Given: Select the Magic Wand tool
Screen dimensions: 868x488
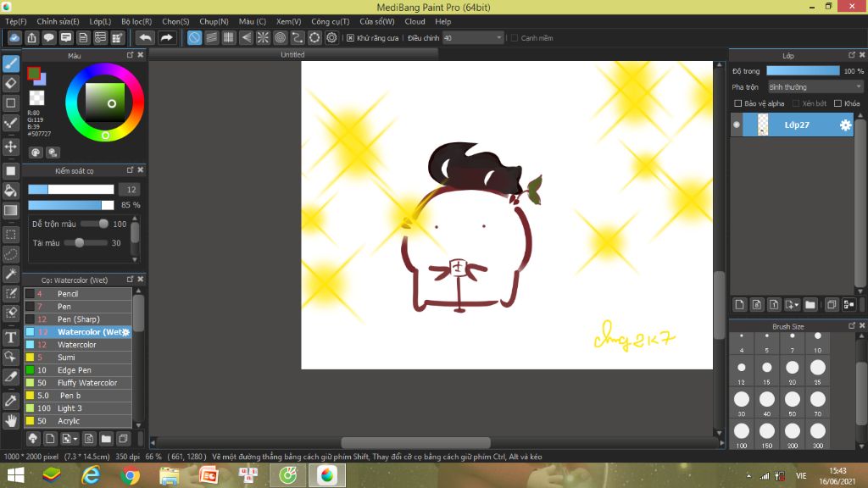Looking at the screenshot, I should pos(10,274).
